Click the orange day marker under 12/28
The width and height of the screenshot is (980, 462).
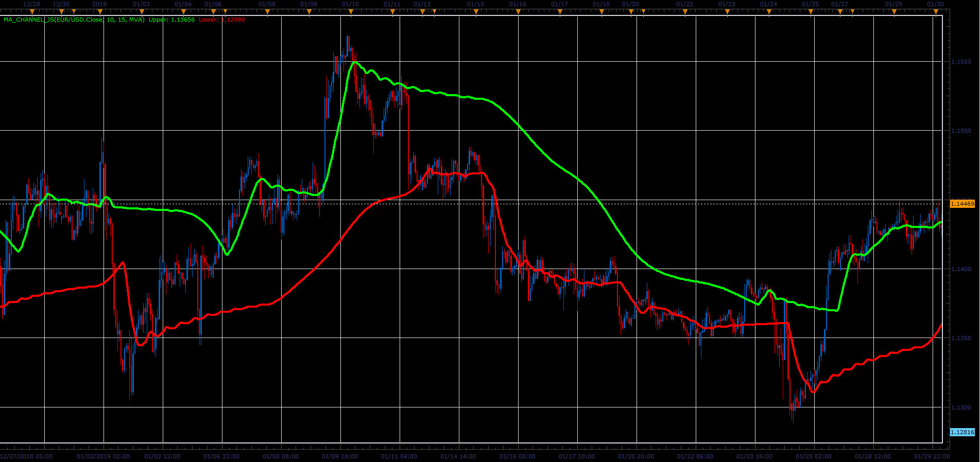pos(32,11)
